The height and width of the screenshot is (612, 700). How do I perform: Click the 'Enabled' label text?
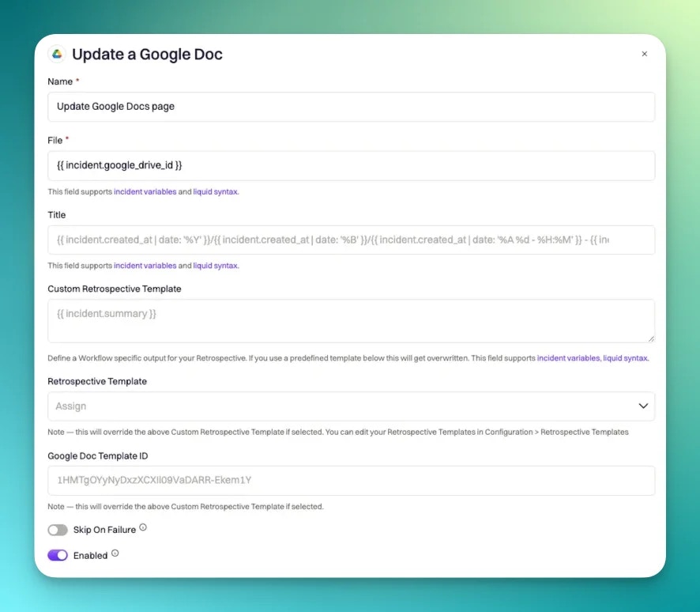click(x=90, y=556)
